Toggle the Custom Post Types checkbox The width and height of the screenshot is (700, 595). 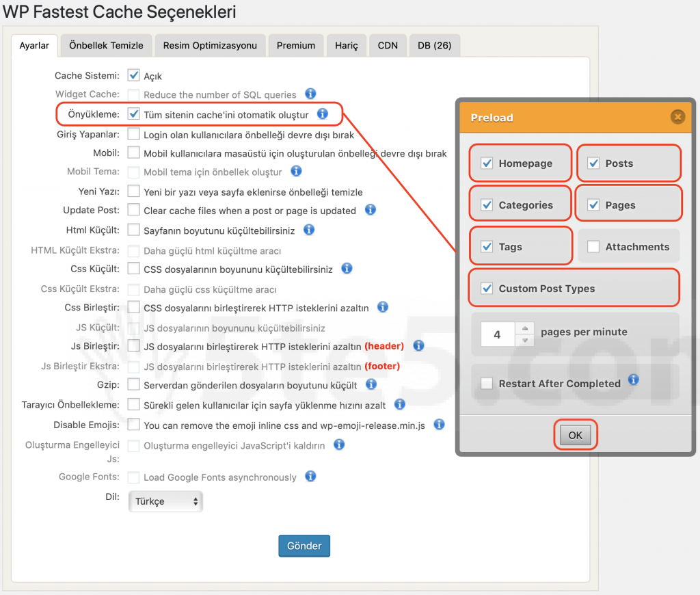[x=487, y=289]
